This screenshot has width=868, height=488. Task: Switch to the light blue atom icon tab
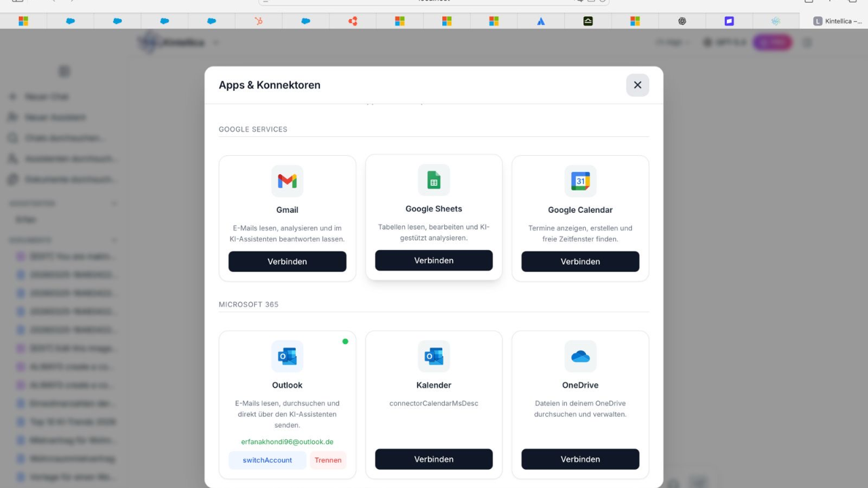point(776,21)
